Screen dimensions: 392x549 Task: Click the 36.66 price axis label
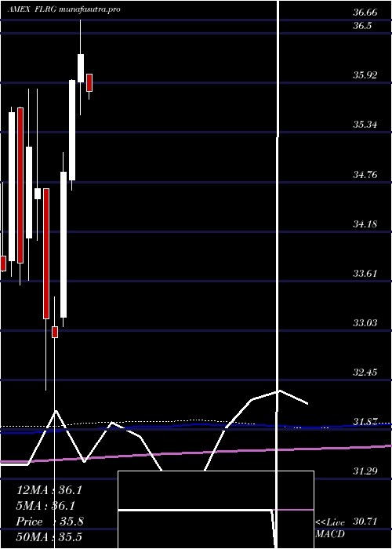pyautogui.click(x=365, y=13)
